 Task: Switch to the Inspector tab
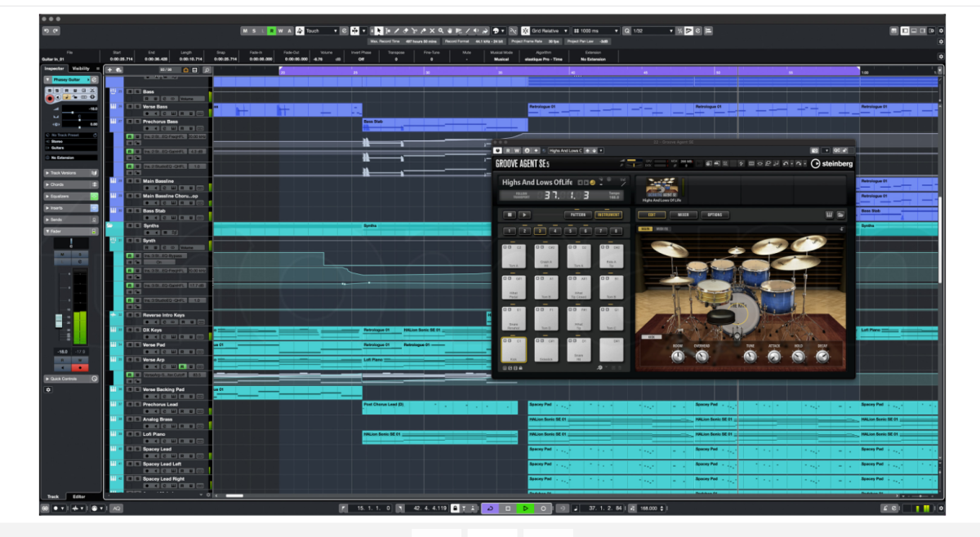54,69
